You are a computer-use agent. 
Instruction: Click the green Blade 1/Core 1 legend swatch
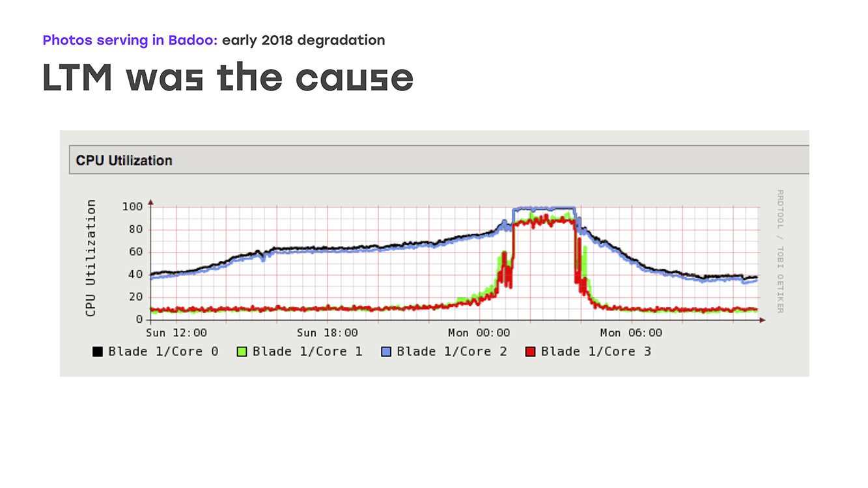pyautogui.click(x=242, y=352)
